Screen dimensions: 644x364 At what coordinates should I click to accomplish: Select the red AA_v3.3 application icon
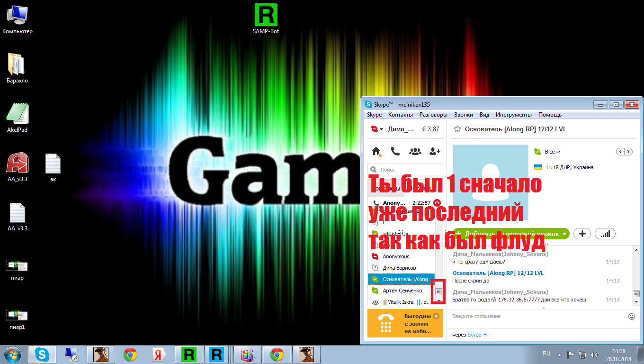(17, 167)
